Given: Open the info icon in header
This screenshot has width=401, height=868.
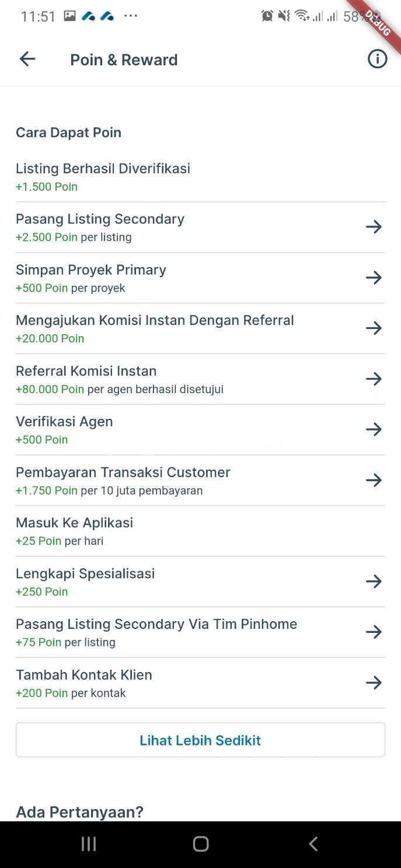Looking at the screenshot, I should 377,59.
